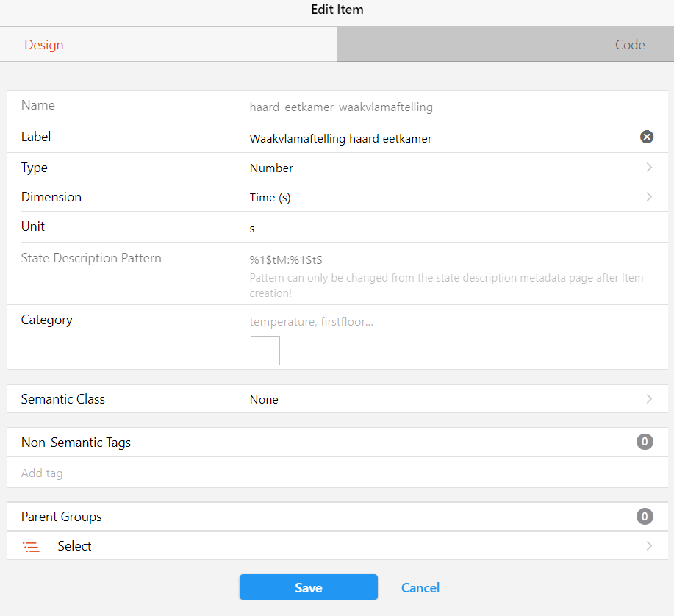Clear the Label field with the X icon
Viewport: 674px width, 616px height.
click(x=646, y=137)
